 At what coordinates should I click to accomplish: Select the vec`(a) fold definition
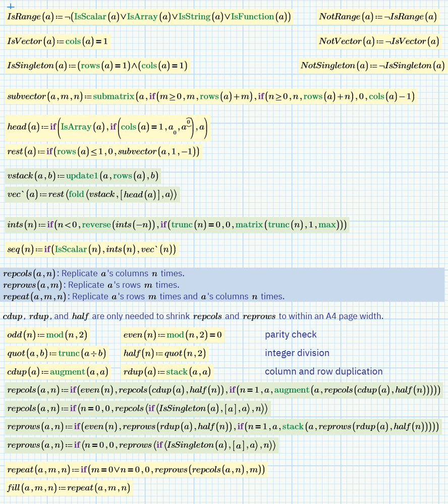click(92, 194)
